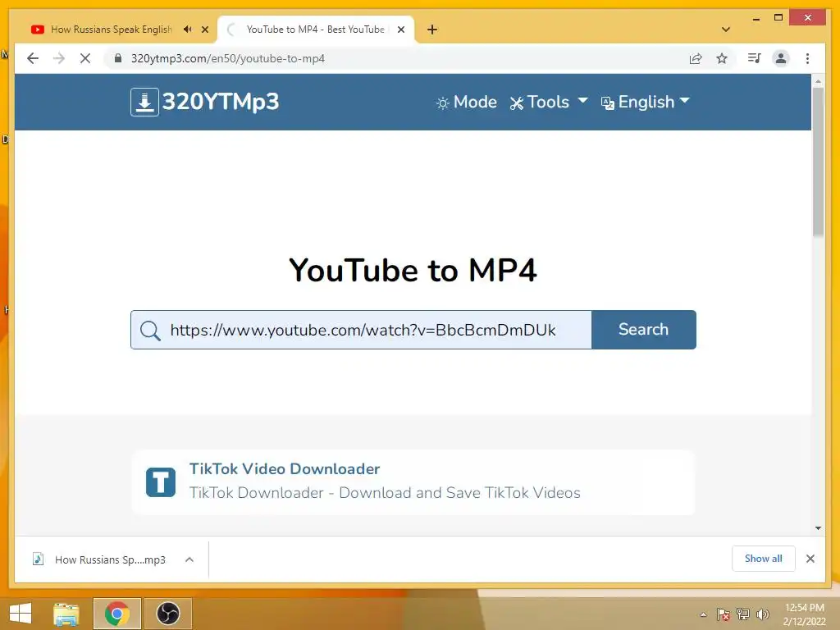The image size is (840, 630).
Task: Click the mp3 file icon in downloads bar
Action: (x=38, y=559)
